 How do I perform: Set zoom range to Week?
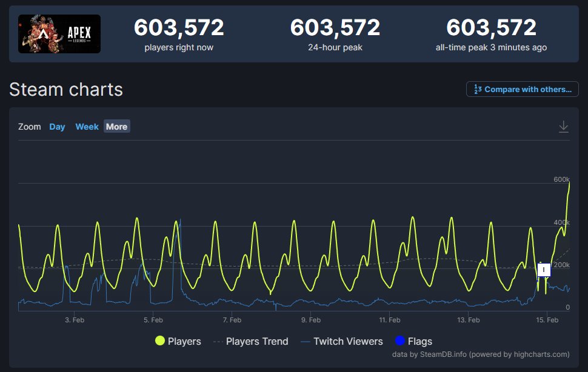[87, 127]
